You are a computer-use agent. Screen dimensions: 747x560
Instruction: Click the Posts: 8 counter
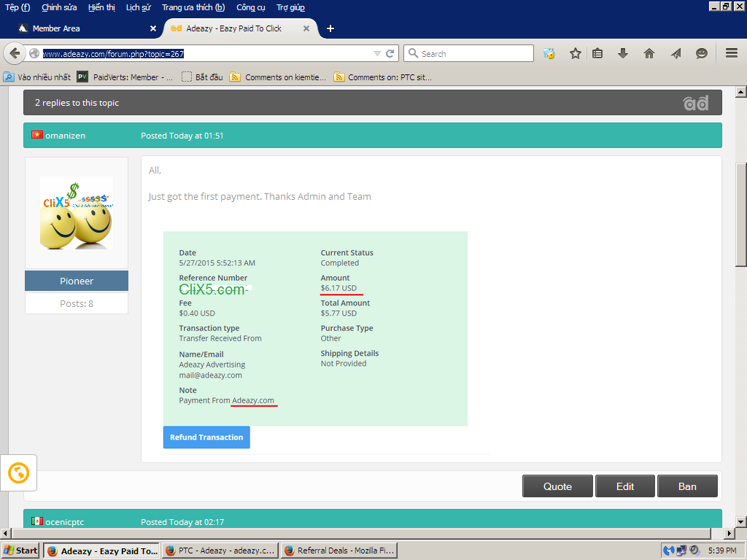point(77,304)
